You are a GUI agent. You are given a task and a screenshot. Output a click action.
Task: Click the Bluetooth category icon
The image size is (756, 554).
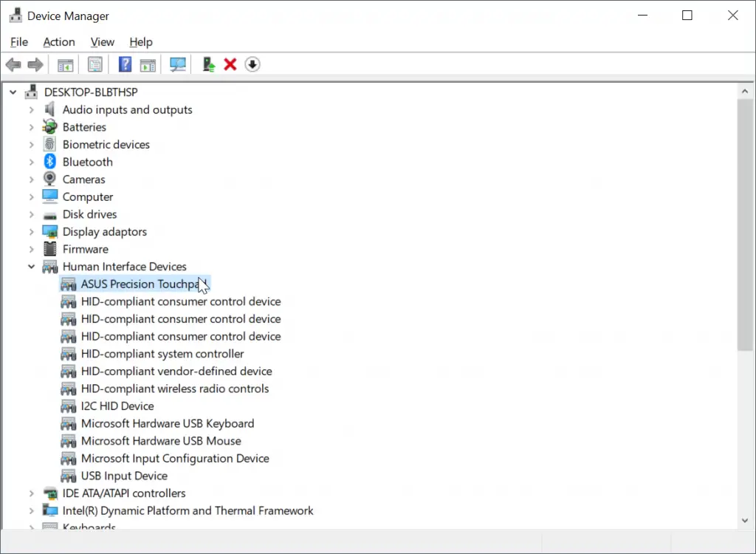[x=49, y=161]
